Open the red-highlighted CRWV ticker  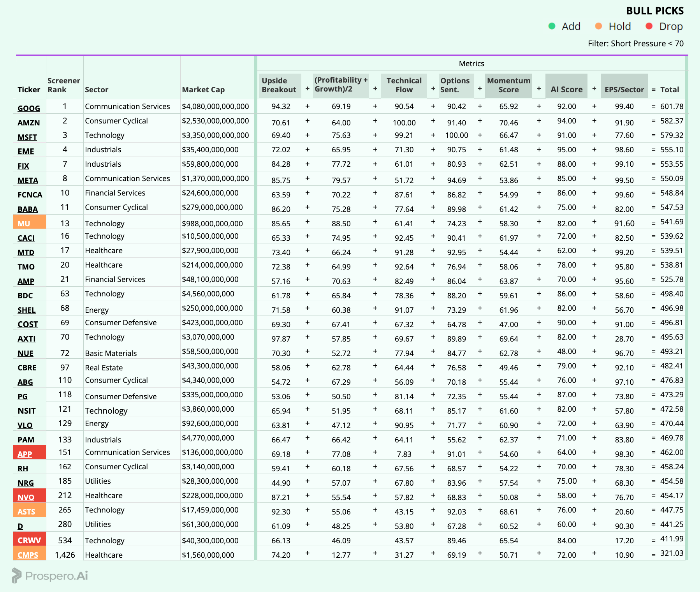[29, 541]
